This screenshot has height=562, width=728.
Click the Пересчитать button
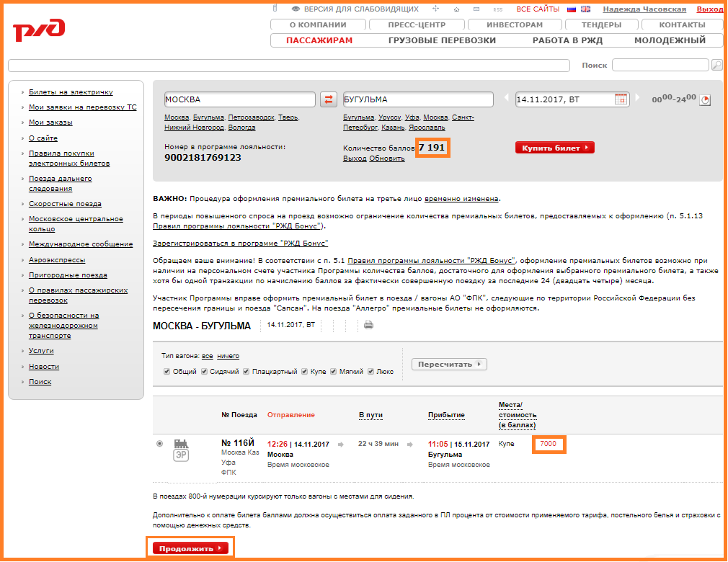click(x=449, y=365)
